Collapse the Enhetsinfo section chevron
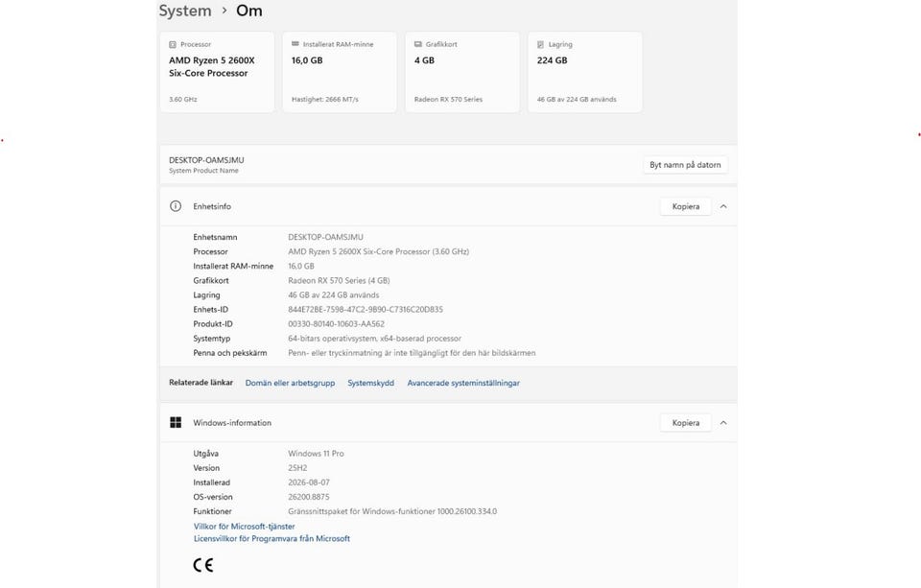The height and width of the screenshot is (588, 921). pyautogui.click(x=723, y=206)
